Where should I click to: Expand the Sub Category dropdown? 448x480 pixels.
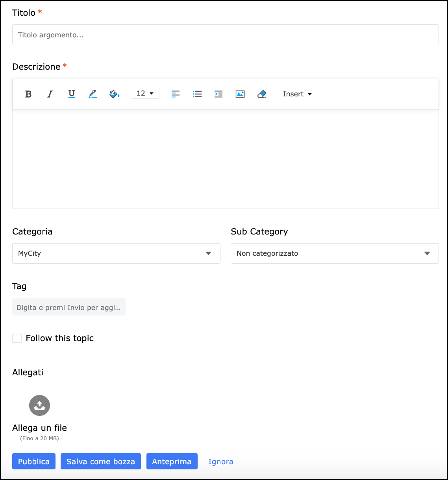(x=335, y=253)
